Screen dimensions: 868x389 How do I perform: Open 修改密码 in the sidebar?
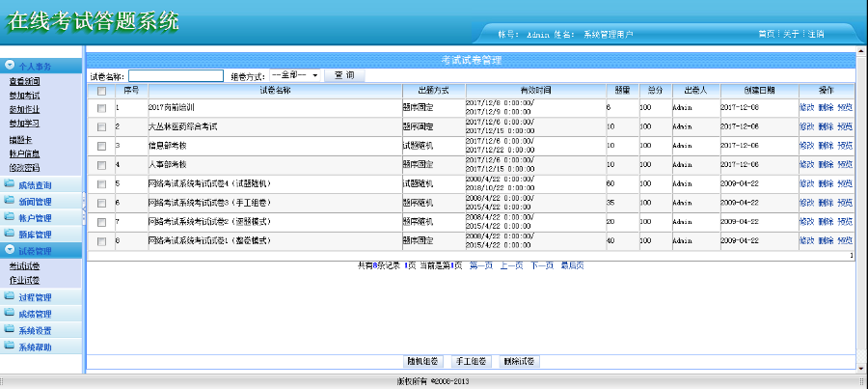click(x=24, y=167)
